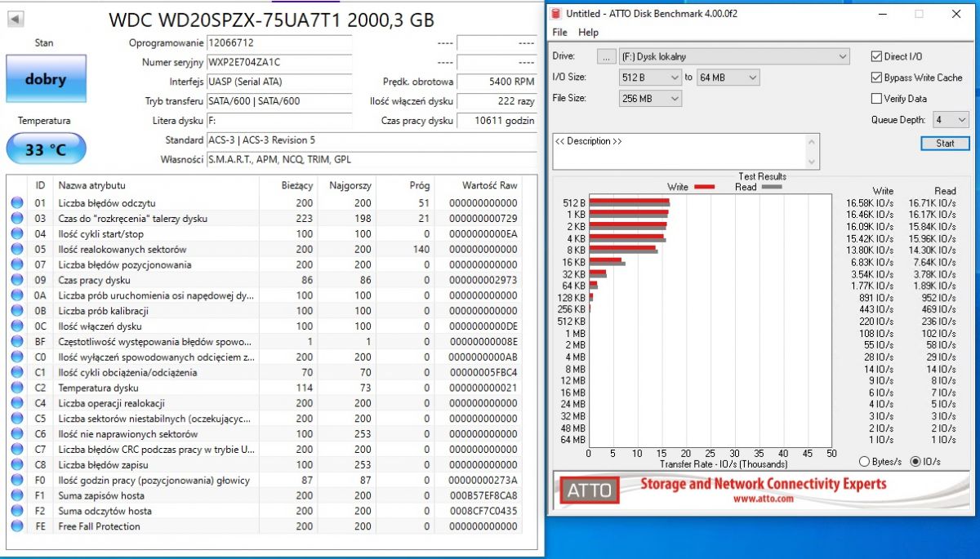Click raw value 000B57EF8CA8
The height and width of the screenshot is (559, 980).
coord(483,495)
